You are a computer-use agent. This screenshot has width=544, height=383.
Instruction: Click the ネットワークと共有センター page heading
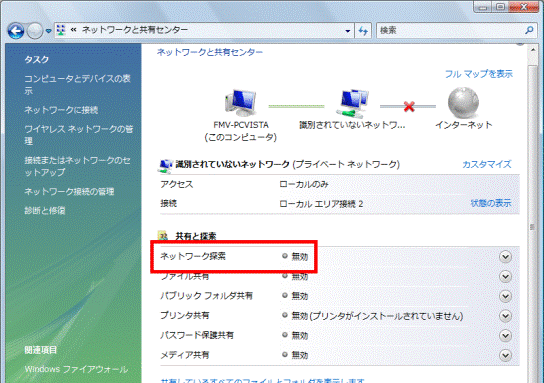point(210,52)
